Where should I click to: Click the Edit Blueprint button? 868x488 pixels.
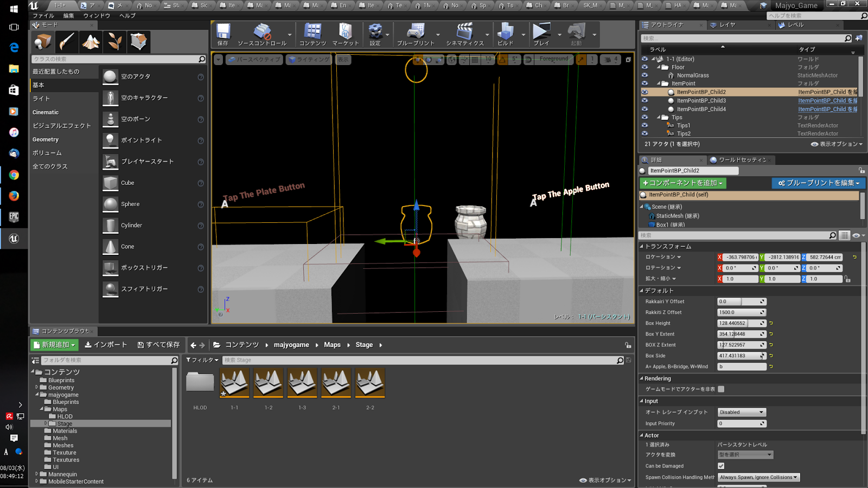(818, 183)
